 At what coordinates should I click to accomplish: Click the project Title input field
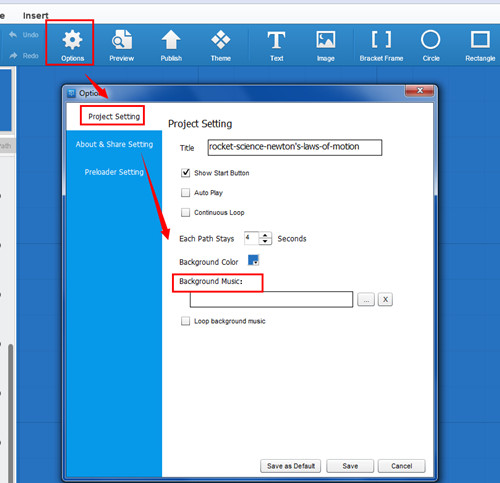[x=295, y=147]
